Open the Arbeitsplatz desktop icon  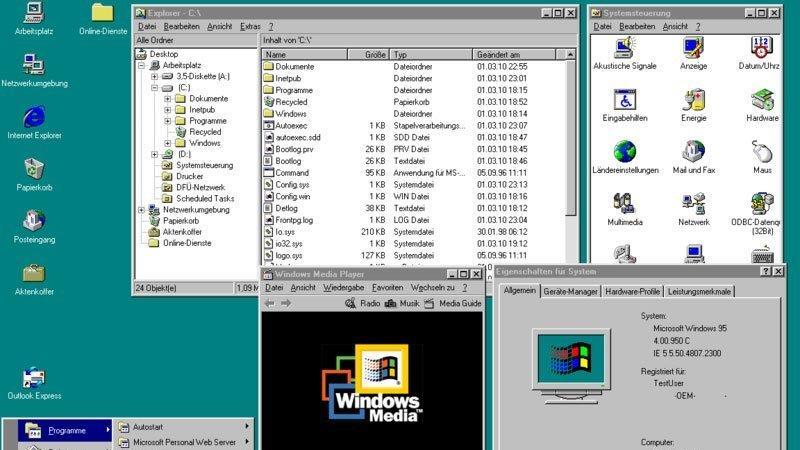pos(34,18)
